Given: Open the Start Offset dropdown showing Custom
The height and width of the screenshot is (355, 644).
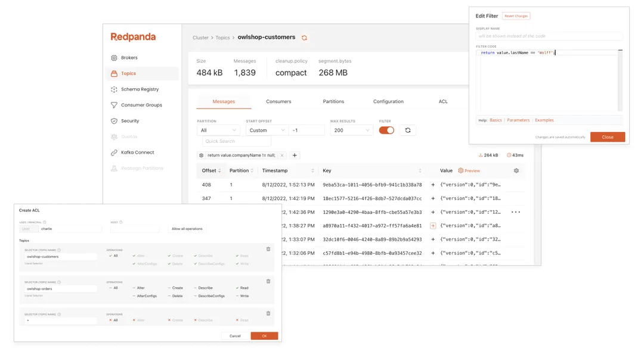Looking at the screenshot, I should pyautogui.click(x=267, y=130).
